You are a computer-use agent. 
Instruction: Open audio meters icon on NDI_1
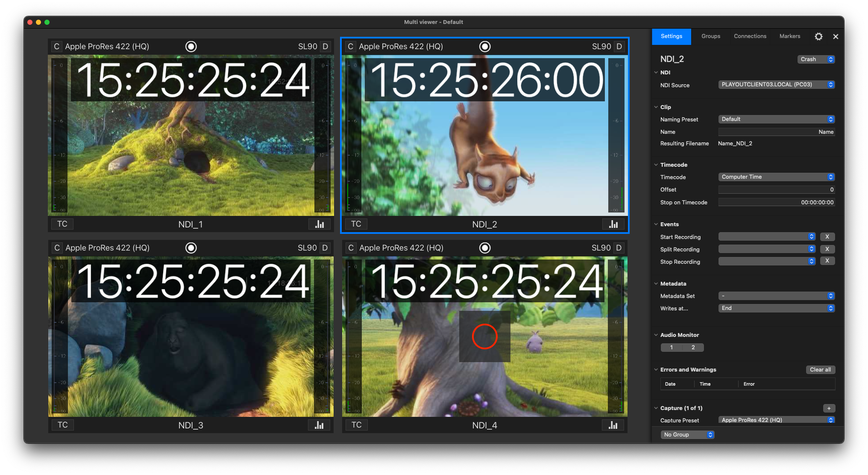pos(320,224)
